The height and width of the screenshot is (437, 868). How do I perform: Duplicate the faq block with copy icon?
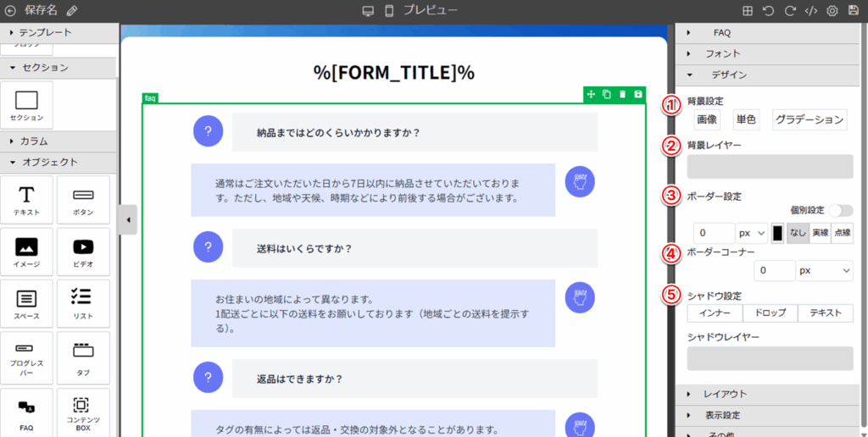click(606, 94)
